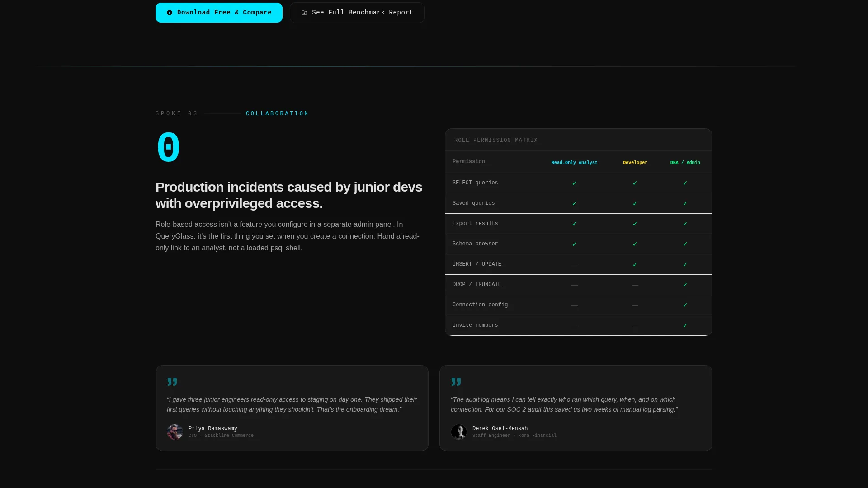
Task: Click the Schema browser row label
Action: [x=475, y=244]
